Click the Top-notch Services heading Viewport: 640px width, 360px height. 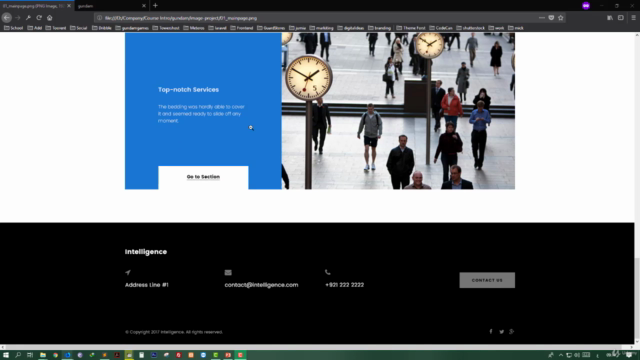tap(189, 90)
